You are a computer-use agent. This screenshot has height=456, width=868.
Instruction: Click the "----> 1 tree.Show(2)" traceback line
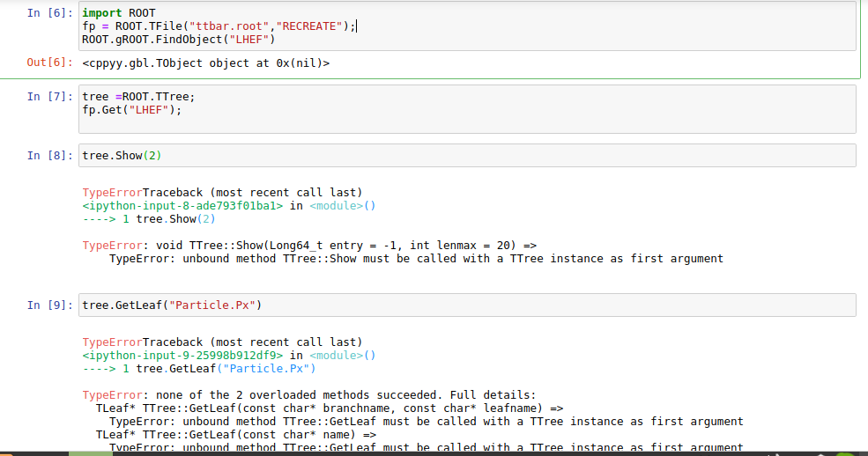coord(149,219)
